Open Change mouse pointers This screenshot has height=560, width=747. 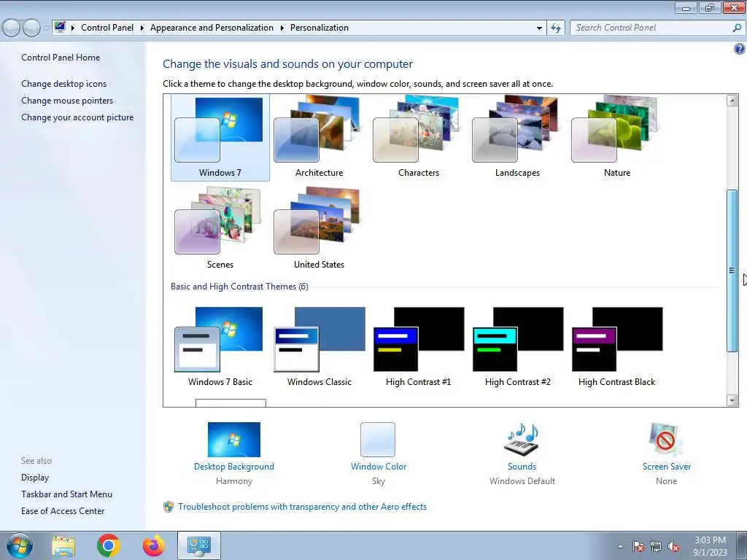click(x=67, y=101)
